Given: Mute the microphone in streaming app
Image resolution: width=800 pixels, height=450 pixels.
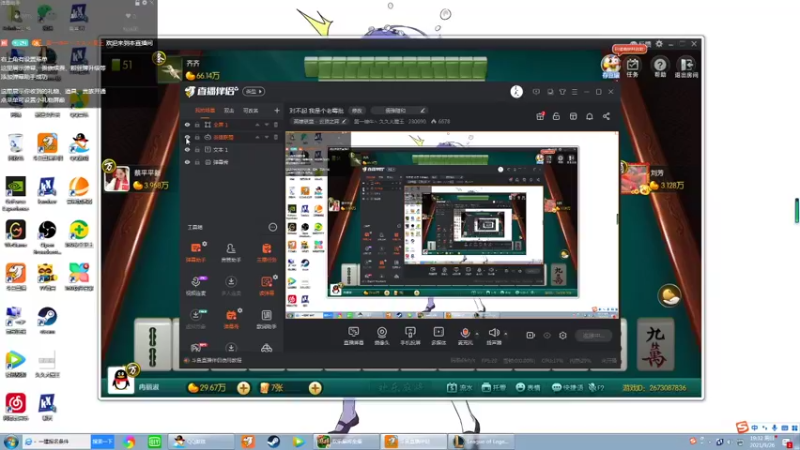Looking at the screenshot, I should coord(465,336).
